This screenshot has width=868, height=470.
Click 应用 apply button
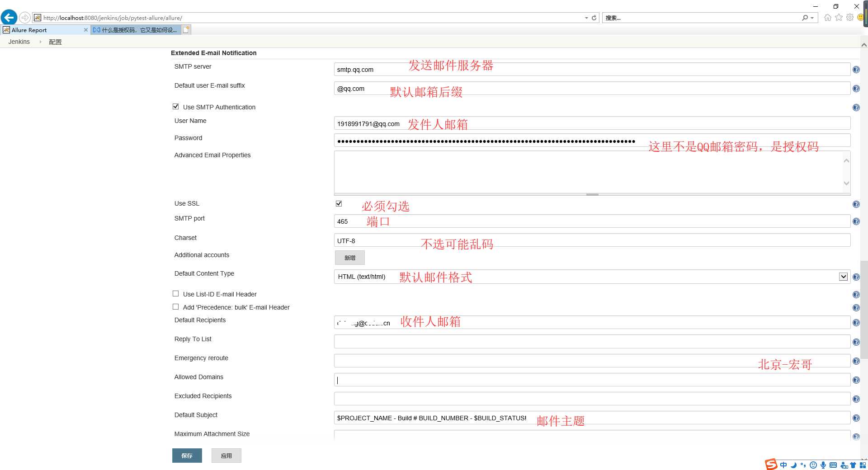[x=226, y=456]
